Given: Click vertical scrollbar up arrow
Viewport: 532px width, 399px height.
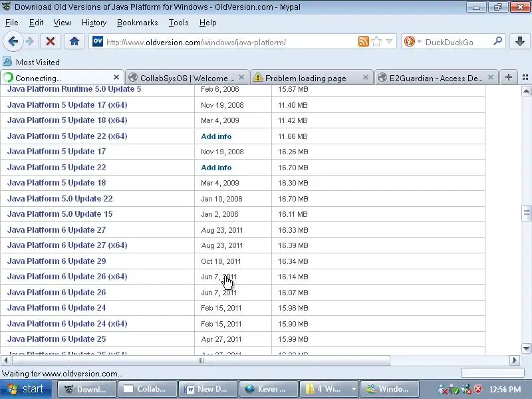Looking at the screenshot, I should pos(526,91).
